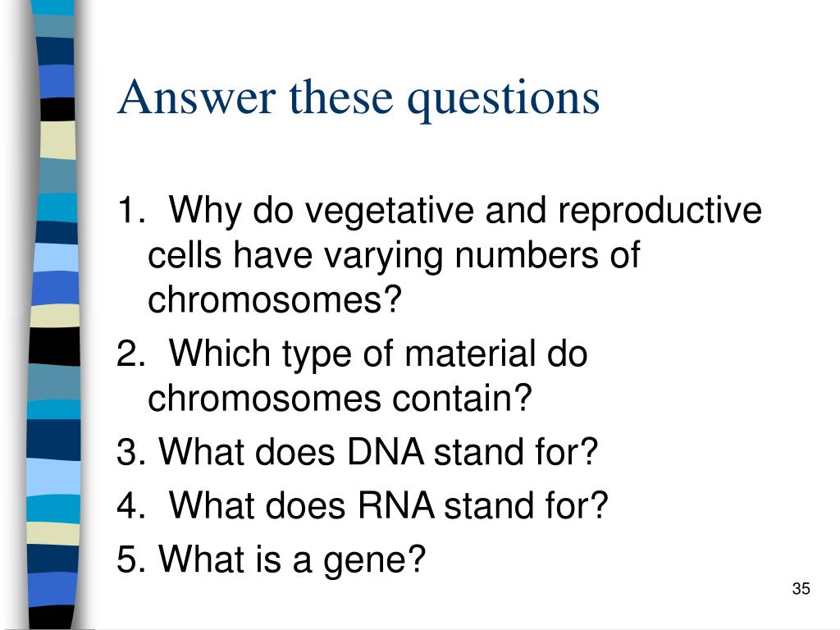
Task: Select question 2 about chromosome material
Action: [x=352, y=376]
